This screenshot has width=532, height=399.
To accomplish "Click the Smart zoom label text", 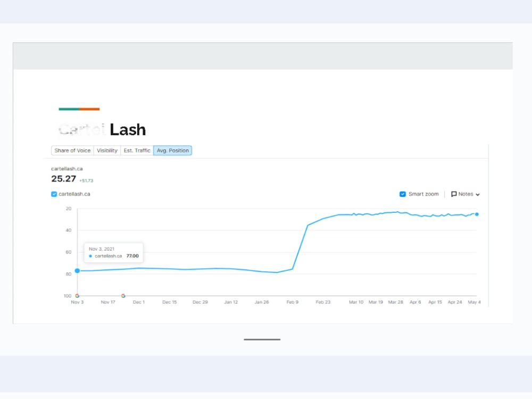I will point(423,194).
